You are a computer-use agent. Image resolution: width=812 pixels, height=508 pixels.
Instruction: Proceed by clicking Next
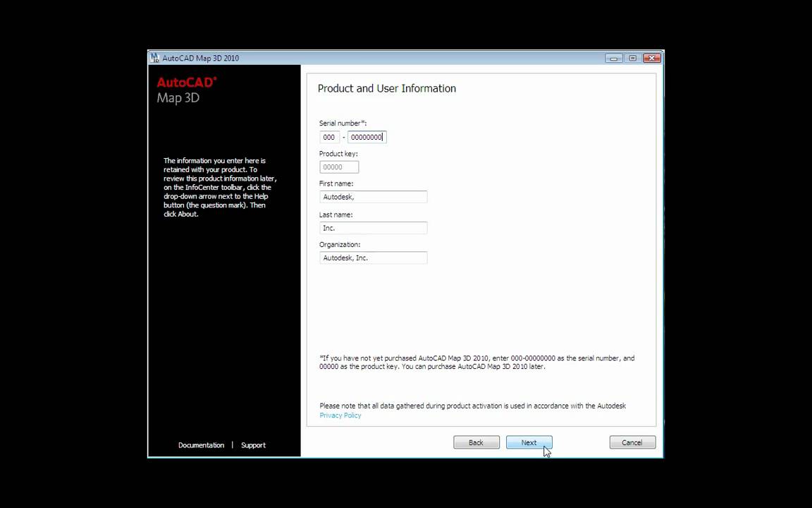[529, 442]
